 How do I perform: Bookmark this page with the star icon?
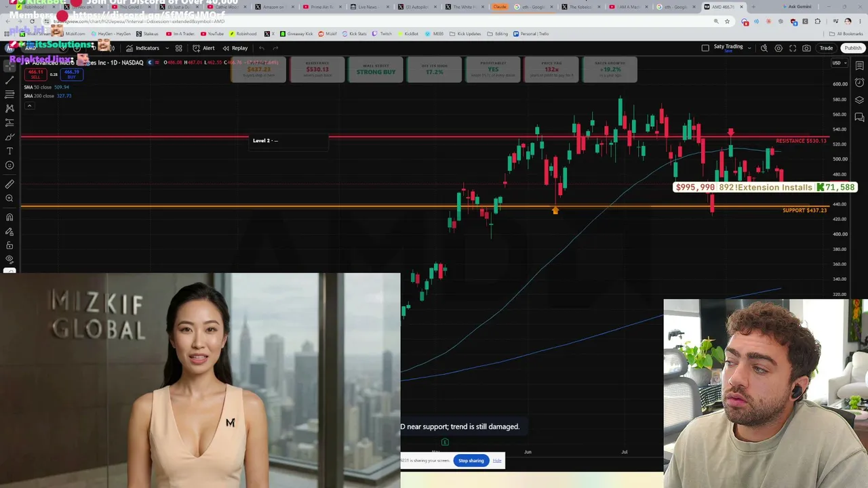727,21
